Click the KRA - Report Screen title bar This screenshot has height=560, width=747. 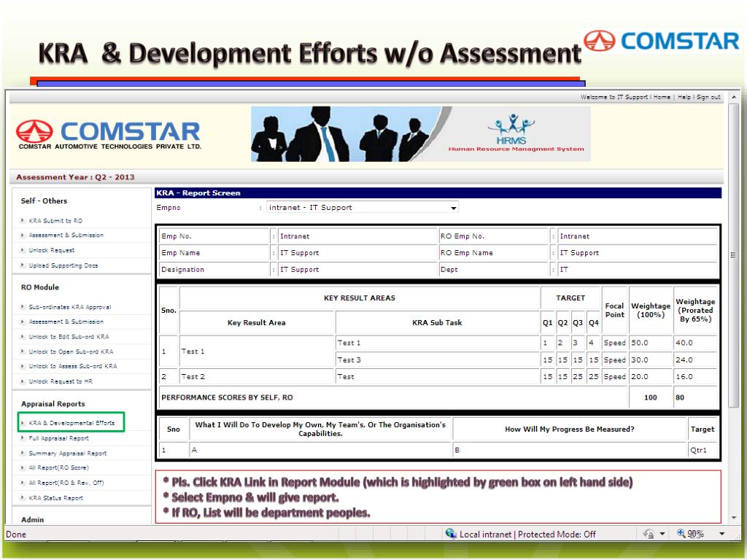(438, 192)
